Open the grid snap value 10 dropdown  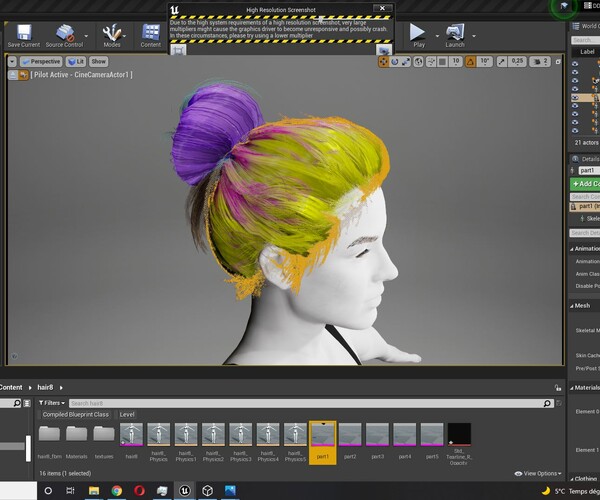pyautogui.click(x=456, y=62)
